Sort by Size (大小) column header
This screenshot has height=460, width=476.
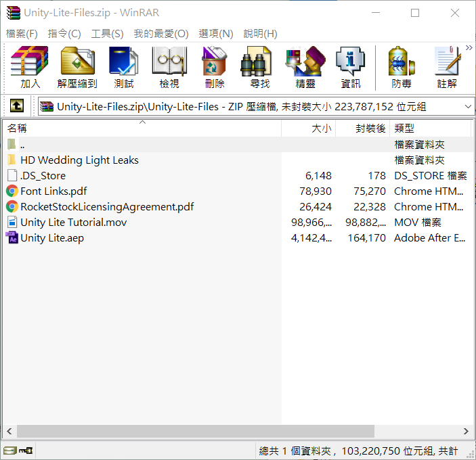tap(308, 129)
